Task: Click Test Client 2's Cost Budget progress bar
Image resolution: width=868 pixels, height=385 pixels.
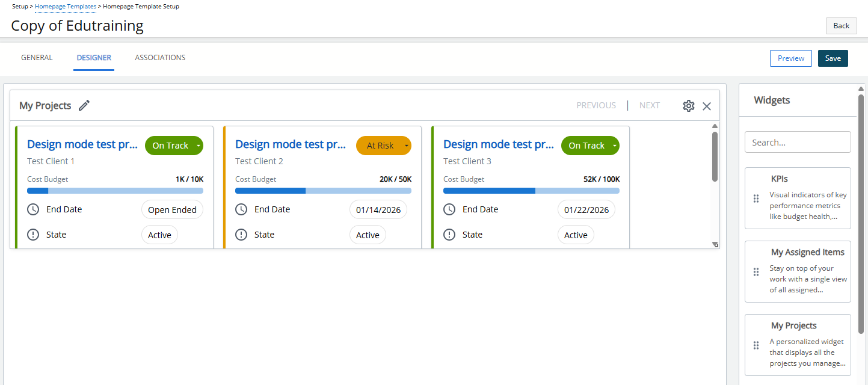Action: (322, 190)
